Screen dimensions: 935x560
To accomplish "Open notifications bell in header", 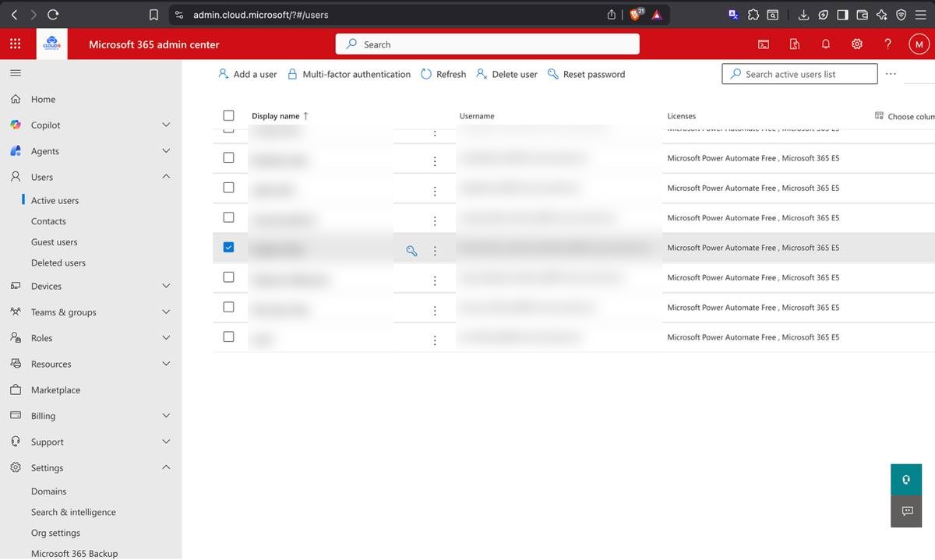I will [x=826, y=44].
